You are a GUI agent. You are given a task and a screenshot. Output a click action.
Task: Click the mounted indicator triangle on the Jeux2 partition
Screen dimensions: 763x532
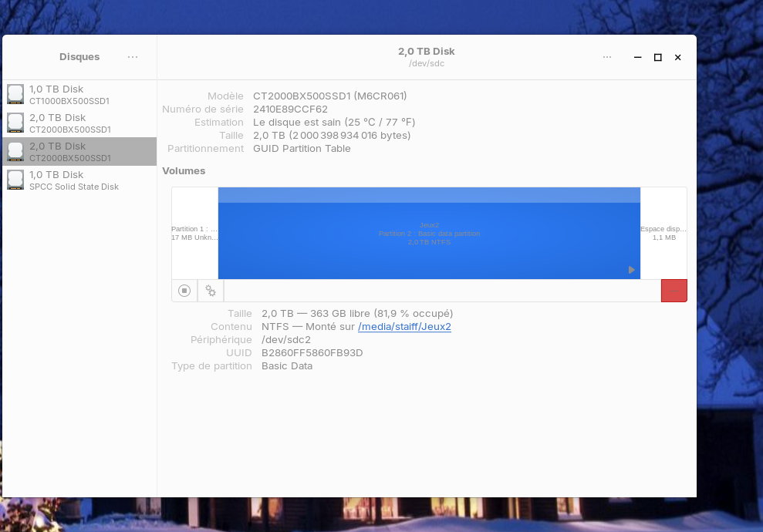[x=631, y=270]
